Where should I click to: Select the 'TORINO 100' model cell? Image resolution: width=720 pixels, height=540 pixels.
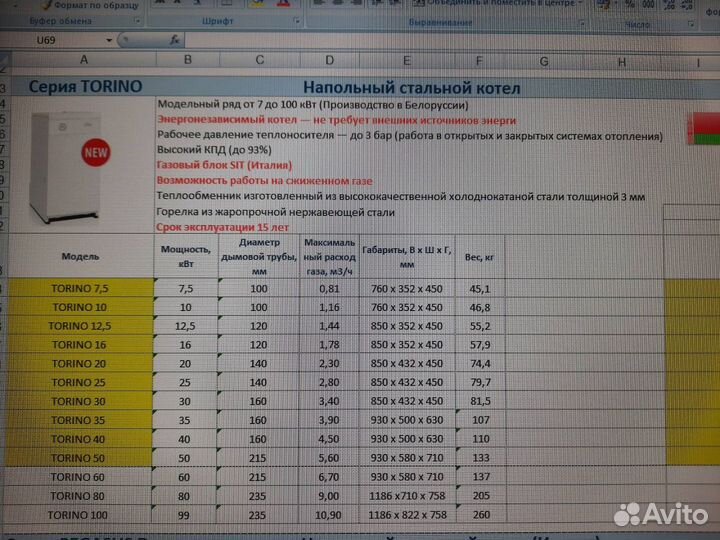point(77,515)
